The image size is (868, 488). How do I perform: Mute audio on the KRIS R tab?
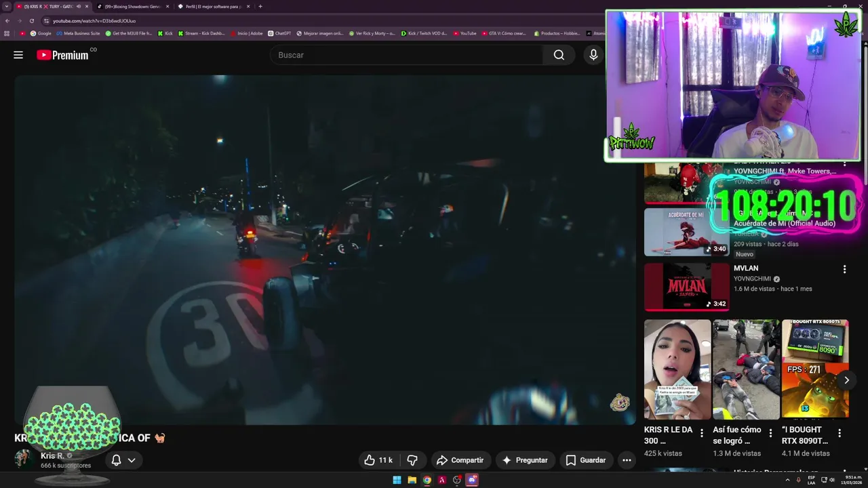pos(79,6)
